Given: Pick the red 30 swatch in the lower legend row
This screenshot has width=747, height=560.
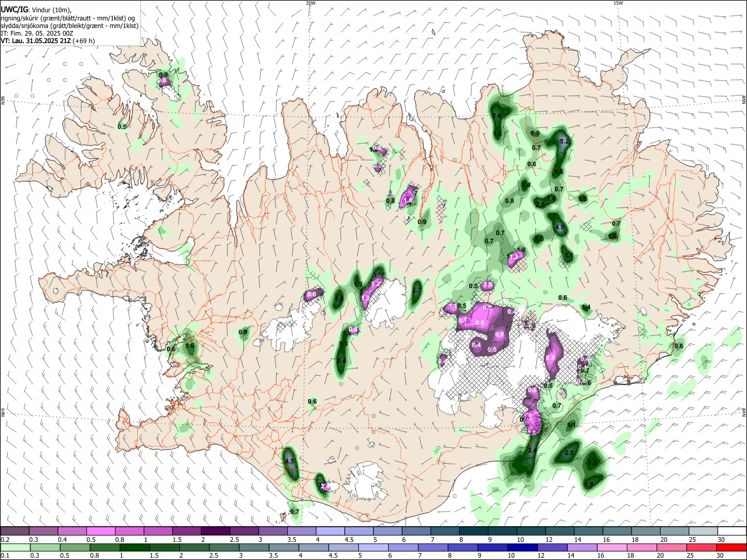Looking at the screenshot, I should click(732, 547).
